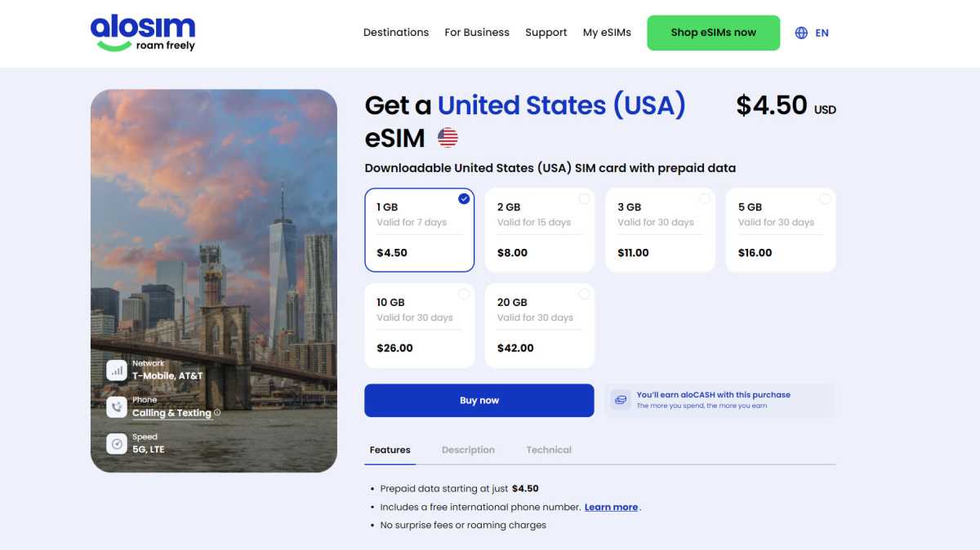Follow the Learn more link
The width and height of the screenshot is (980, 550).
[611, 507]
